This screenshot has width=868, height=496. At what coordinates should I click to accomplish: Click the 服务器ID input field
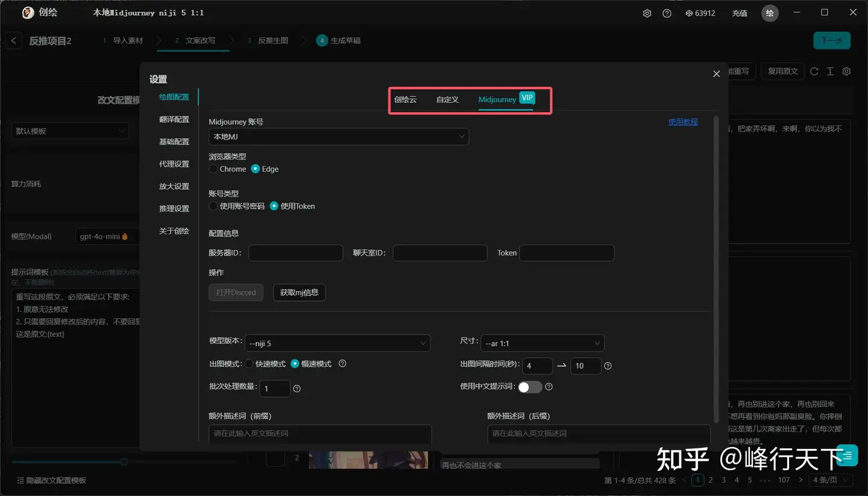pos(296,253)
